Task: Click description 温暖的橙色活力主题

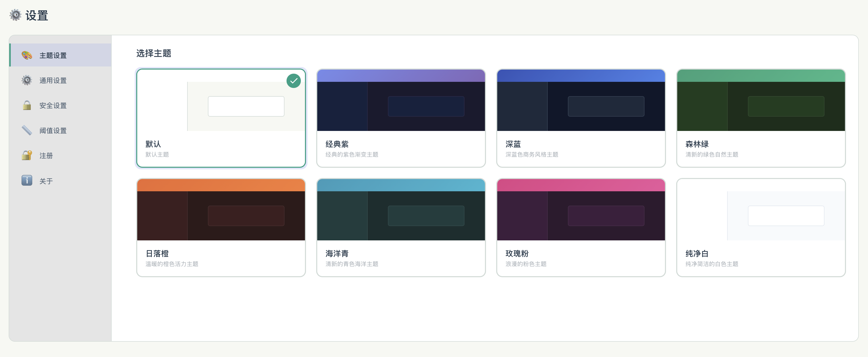Action: (172, 264)
